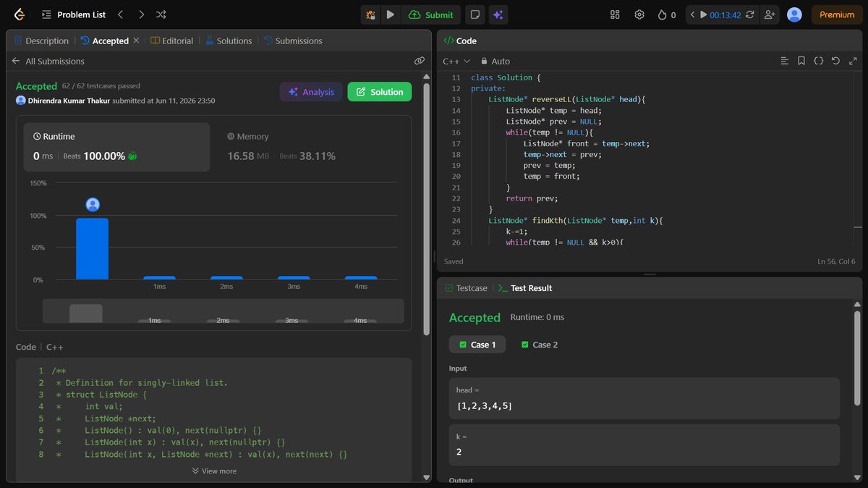This screenshot has width=868, height=488.
Task: Select the Case 1 result
Action: [x=477, y=345]
